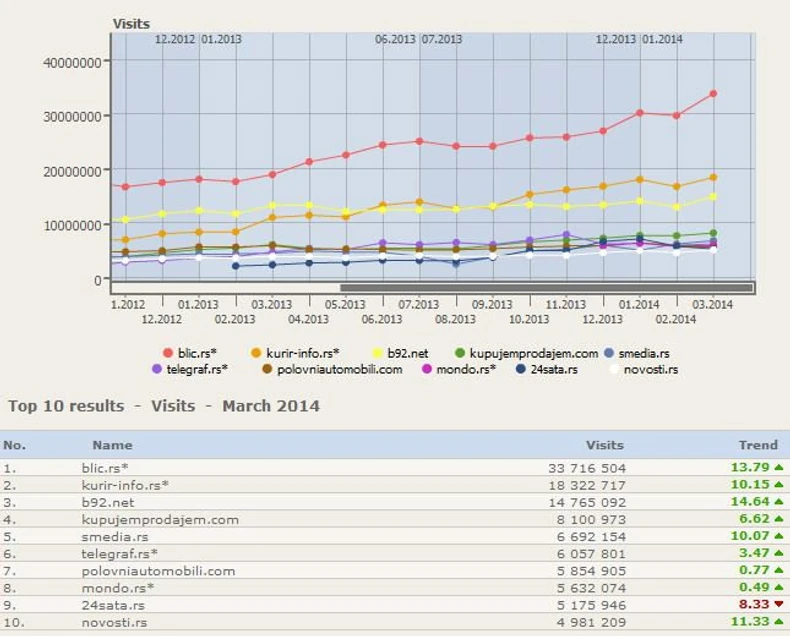
Task: Click polovniautomobili.com brown legend icon
Action: point(268,370)
